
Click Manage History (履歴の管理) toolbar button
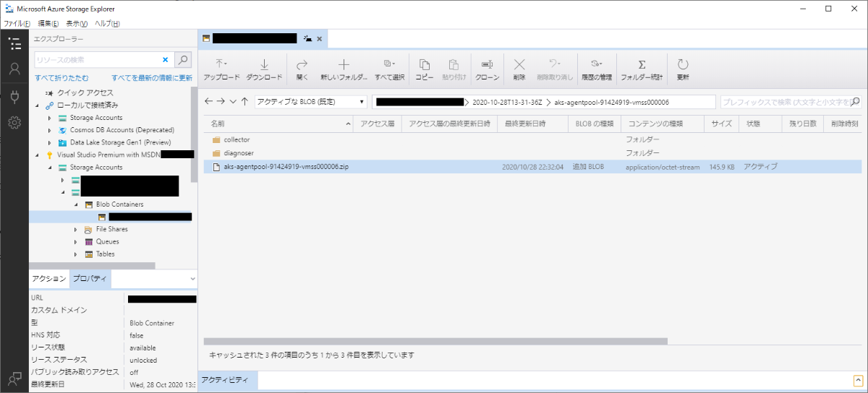596,70
